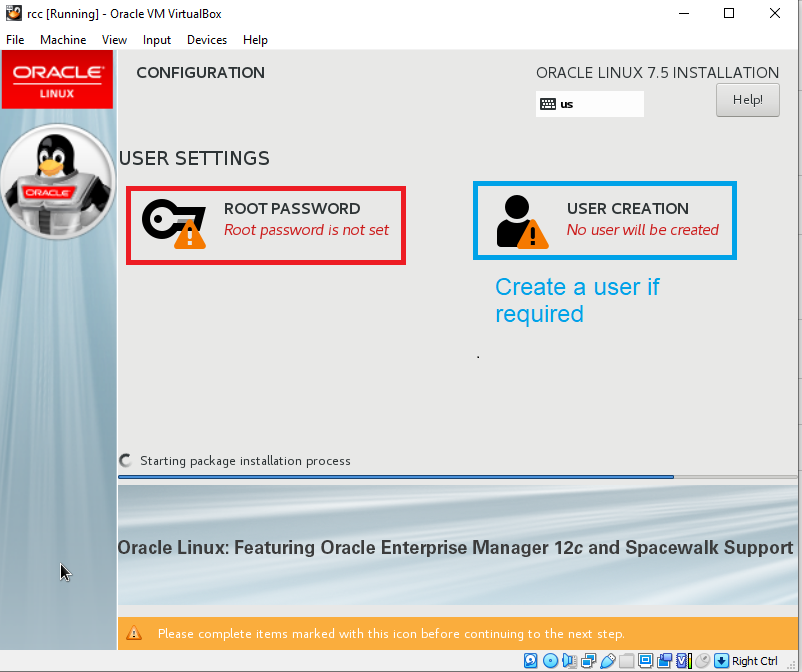This screenshot has height=672, width=802.
Task: Click the Oracle Linux logo
Action: [x=57, y=80]
